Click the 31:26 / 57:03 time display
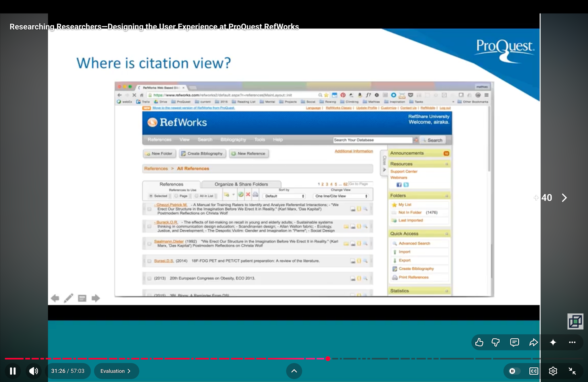 pyautogui.click(x=68, y=371)
